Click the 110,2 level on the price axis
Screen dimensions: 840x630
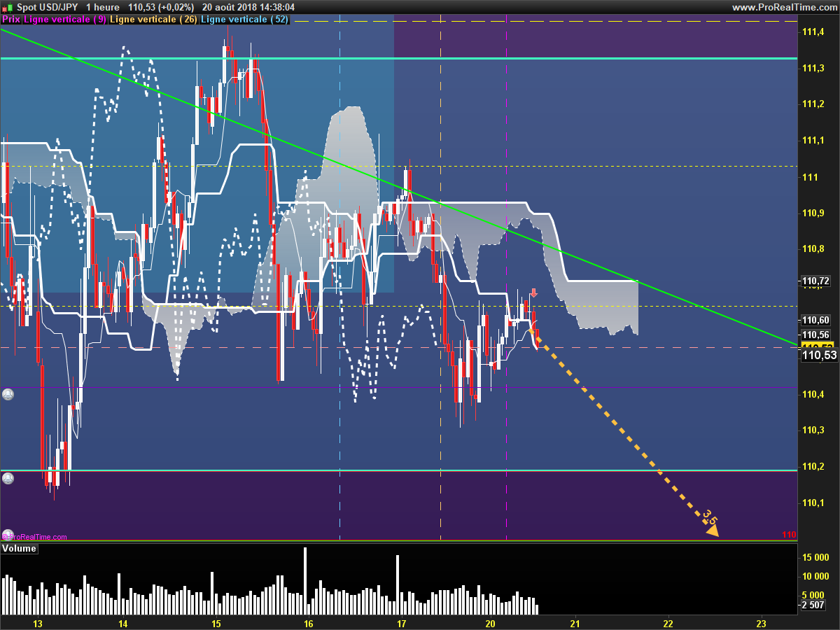pos(813,466)
